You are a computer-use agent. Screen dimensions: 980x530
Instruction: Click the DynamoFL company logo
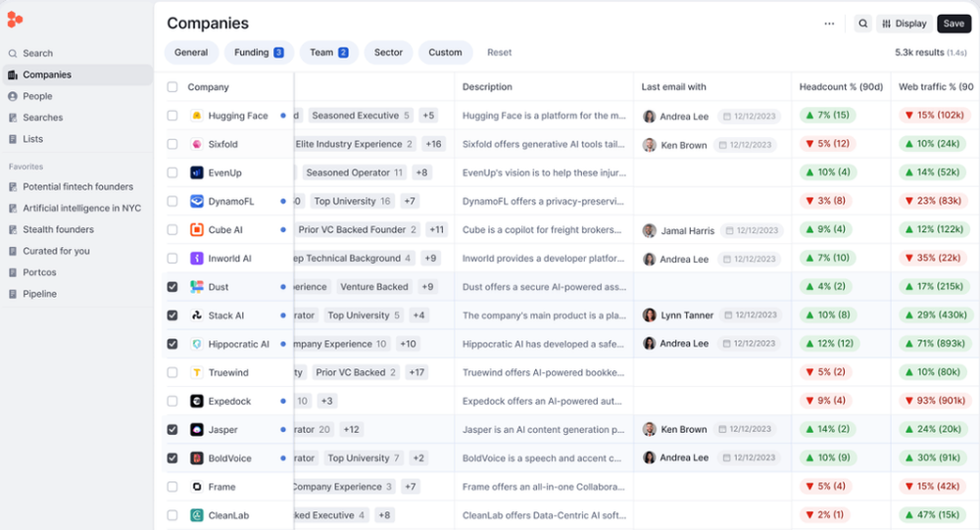coord(197,201)
